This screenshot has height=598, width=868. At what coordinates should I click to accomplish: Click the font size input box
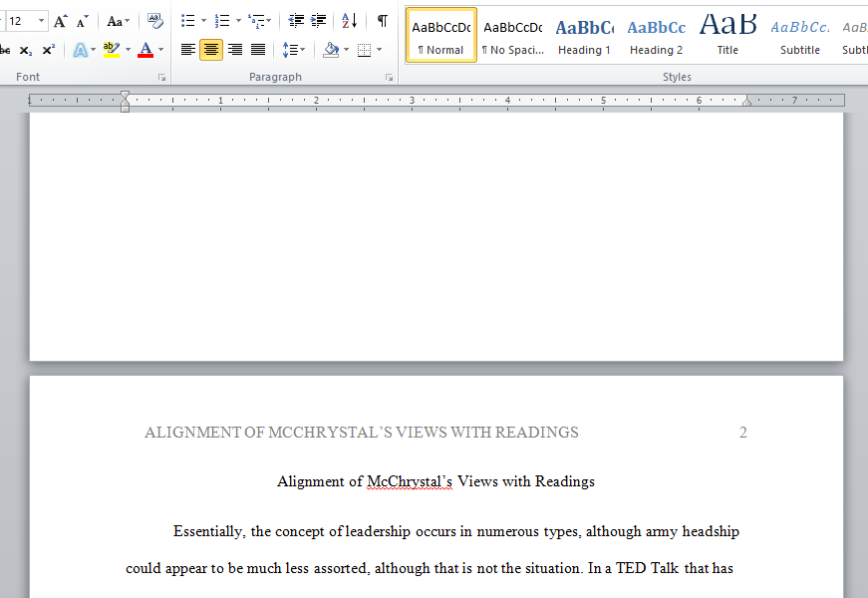point(22,21)
